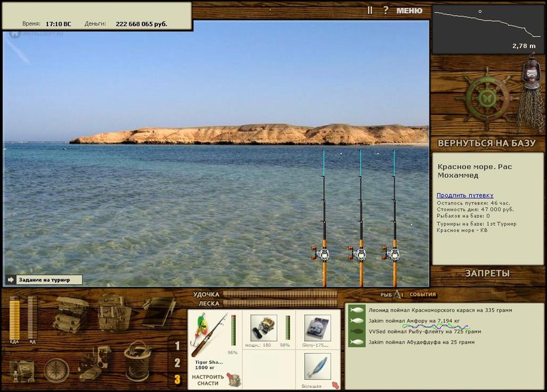The image size is (547, 392).
Task: Click the ЕДА food level bar
Action: 14,318
